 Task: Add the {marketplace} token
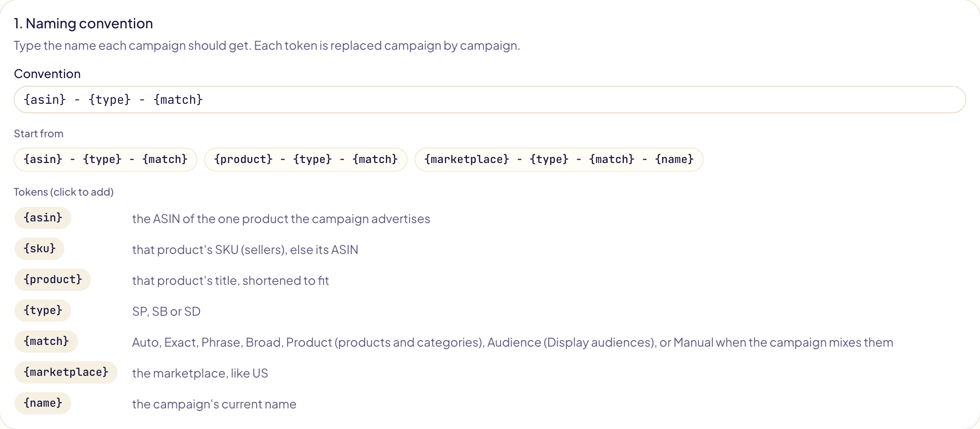click(66, 372)
